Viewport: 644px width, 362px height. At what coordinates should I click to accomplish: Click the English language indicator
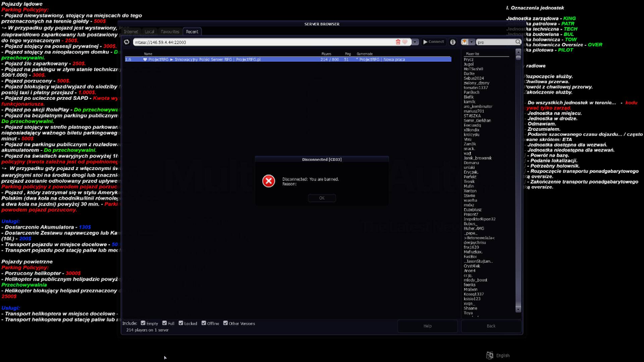click(503, 356)
